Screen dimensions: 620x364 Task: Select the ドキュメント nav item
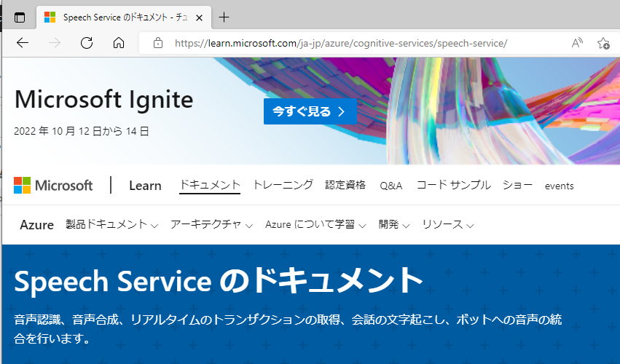210,186
